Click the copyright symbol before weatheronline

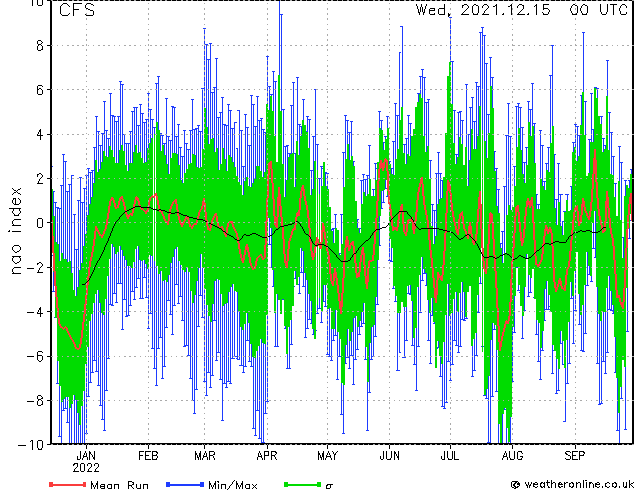[516, 485]
